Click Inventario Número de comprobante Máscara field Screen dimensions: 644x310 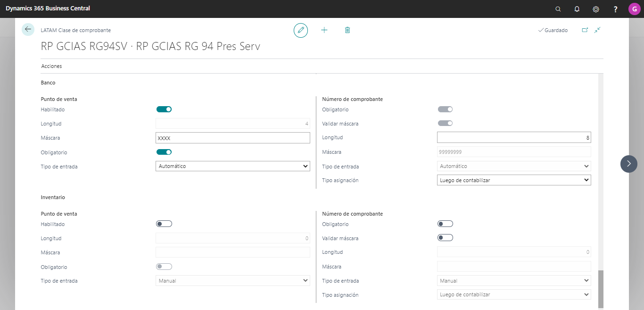click(x=514, y=267)
